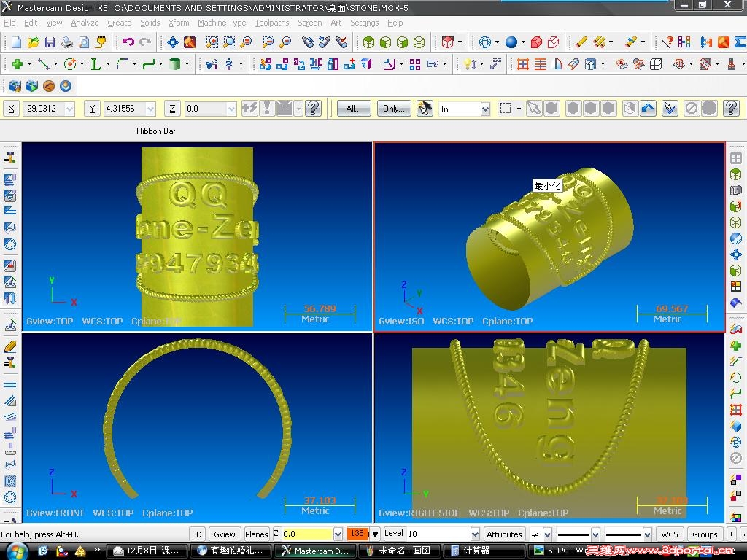
Task: Click the question mark help icon in ribbon
Action: click(x=313, y=109)
